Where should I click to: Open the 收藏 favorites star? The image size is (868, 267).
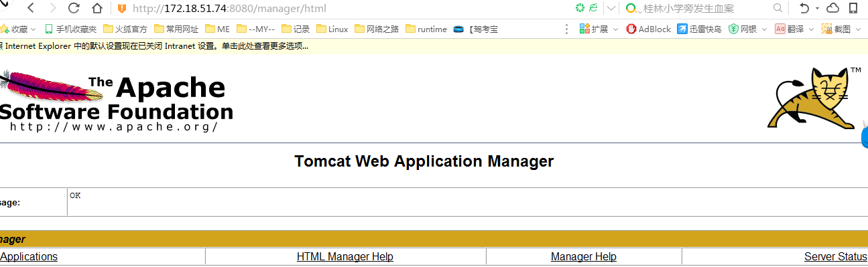coord(5,29)
